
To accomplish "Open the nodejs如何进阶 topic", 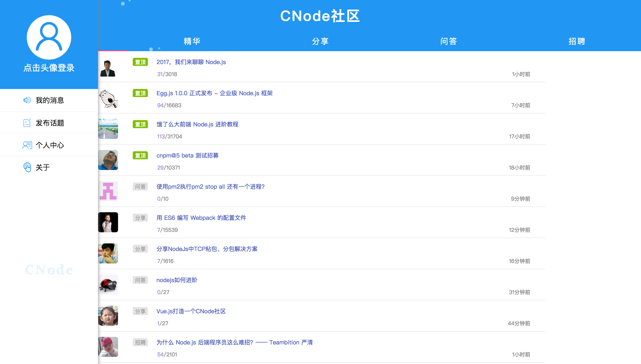I will 177,280.
